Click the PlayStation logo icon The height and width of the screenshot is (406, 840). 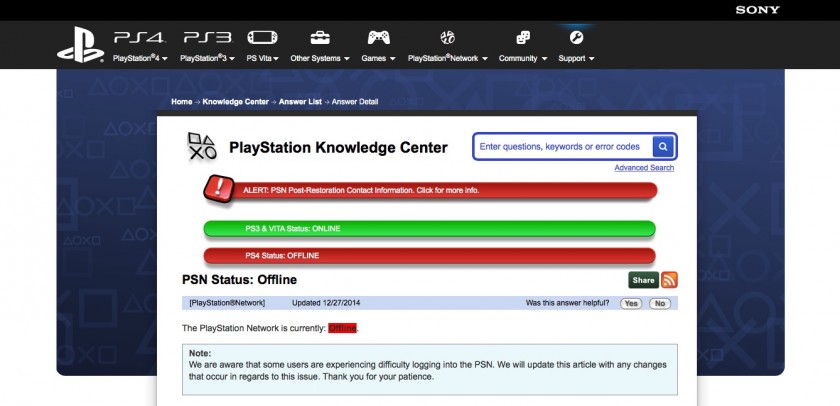click(x=81, y=45)
